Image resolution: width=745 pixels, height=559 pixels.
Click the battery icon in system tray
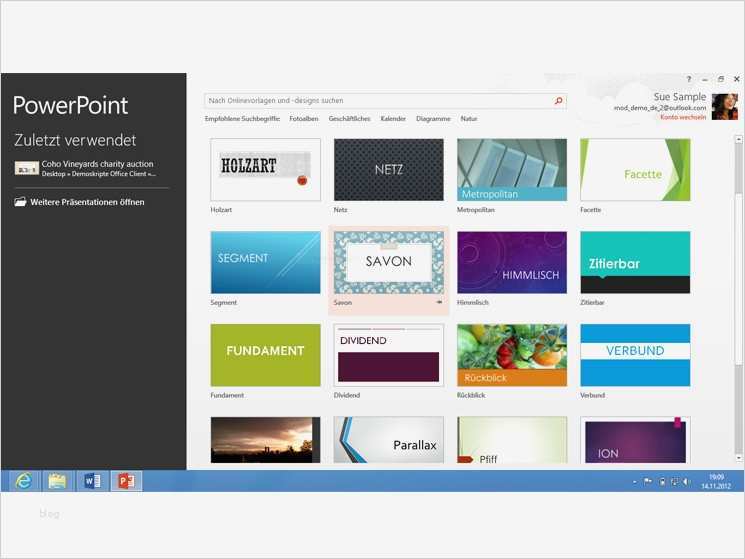(662, 482)
